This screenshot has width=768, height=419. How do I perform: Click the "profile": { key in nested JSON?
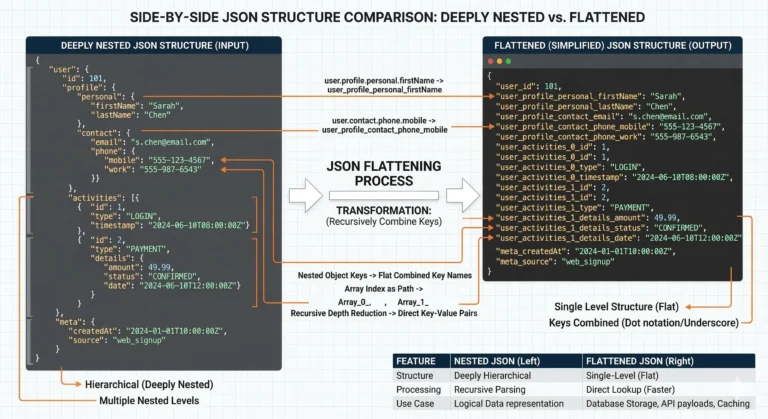coord(89,88)
